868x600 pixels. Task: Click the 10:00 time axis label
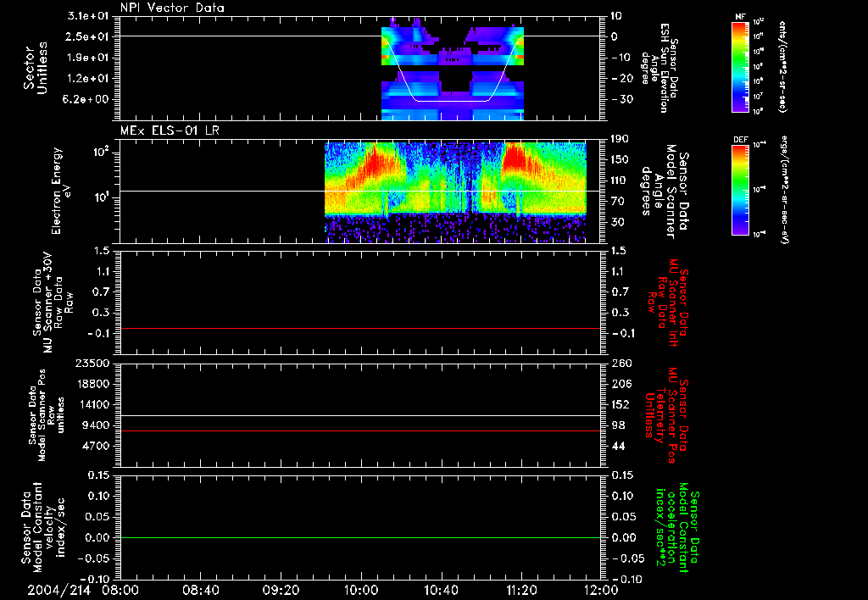click(361, 591)
